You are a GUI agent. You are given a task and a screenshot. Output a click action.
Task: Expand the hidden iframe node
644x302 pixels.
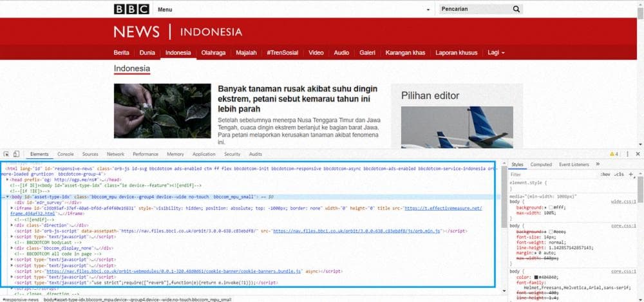click(x=12, y=209)
